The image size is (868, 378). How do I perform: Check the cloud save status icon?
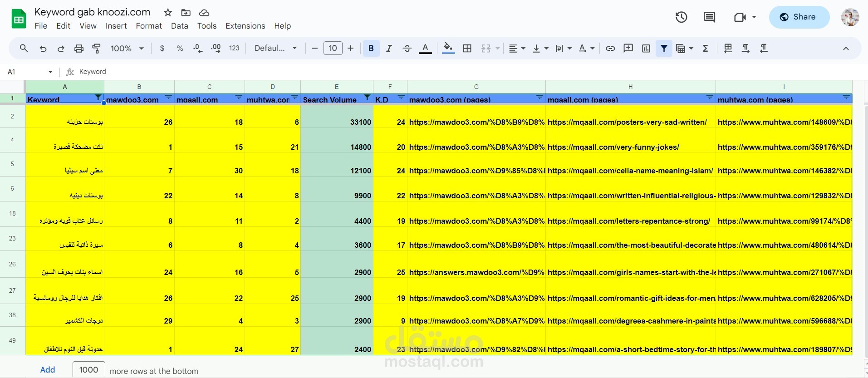pyautogui.click(x=204, y=13)
